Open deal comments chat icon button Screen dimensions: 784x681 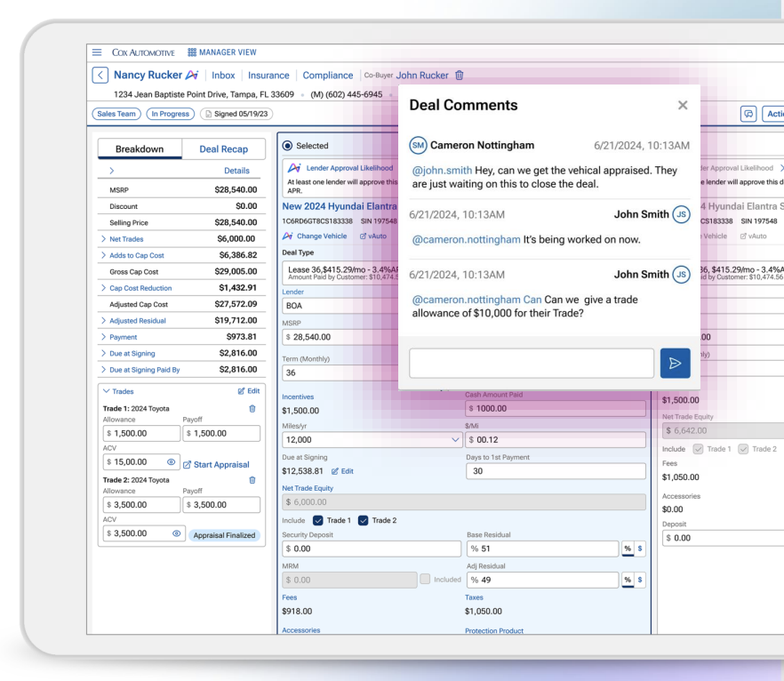[748, 114]
